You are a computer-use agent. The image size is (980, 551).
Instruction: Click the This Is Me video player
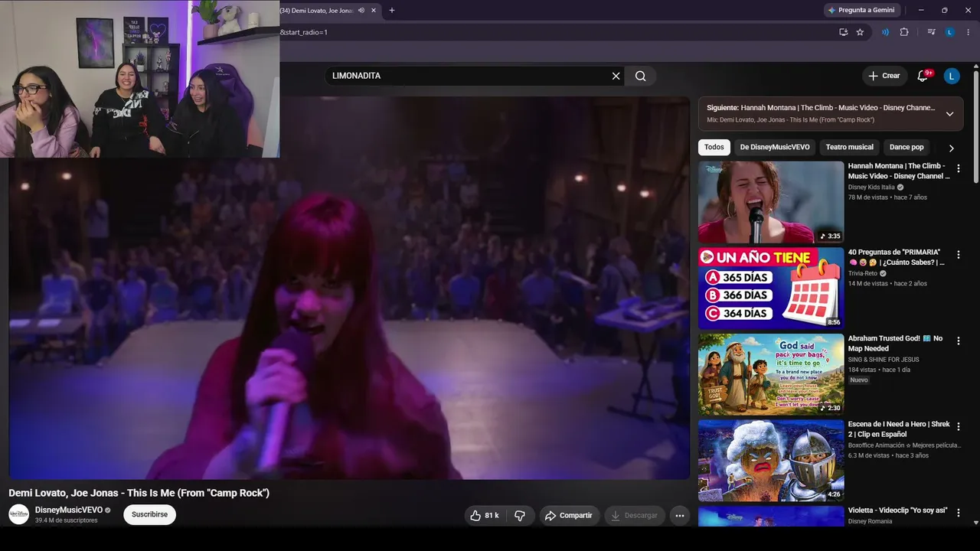pyautogui.click(x=349, y=288)
